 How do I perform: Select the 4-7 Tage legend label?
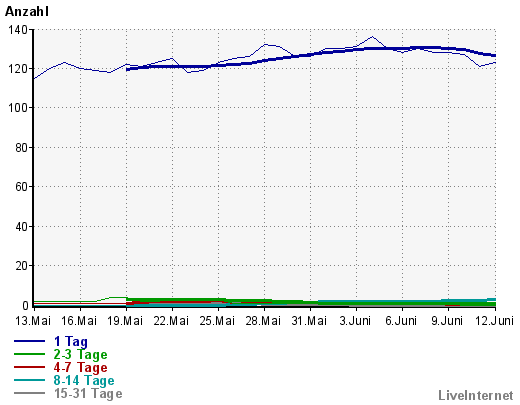pos(80,367)
